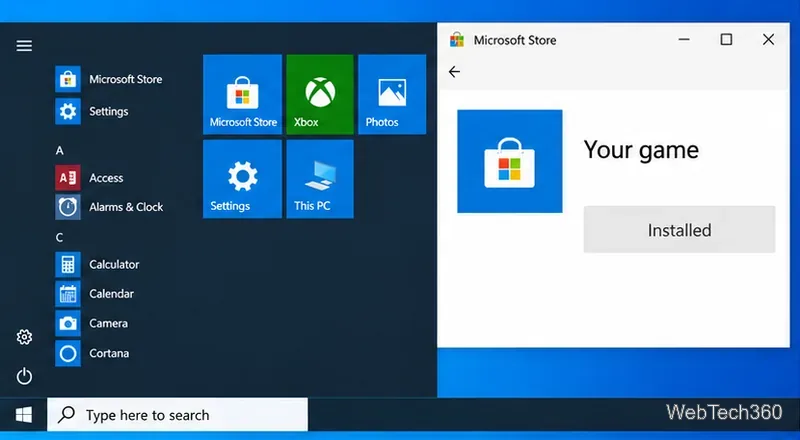The height and width of the screenshot is (440, 800).
Task: Select the 'Calculator' entry text
Action: [x=114, y=264]
